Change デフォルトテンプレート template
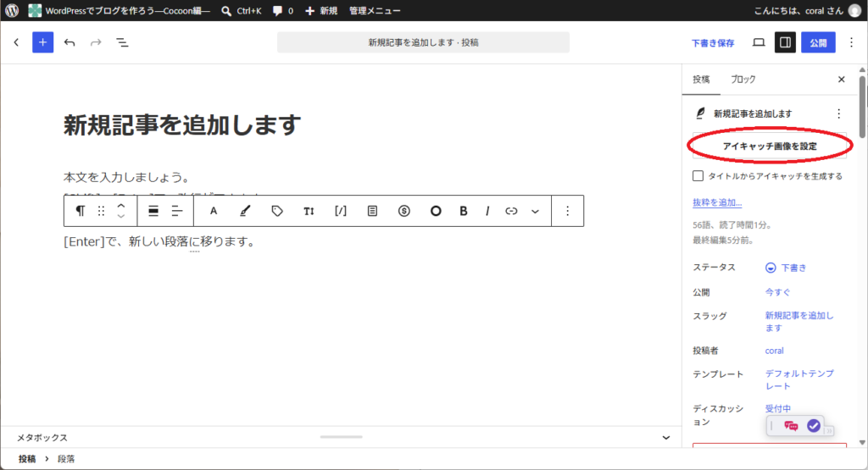This screenshot has height=470, width=868. [798, 379]
